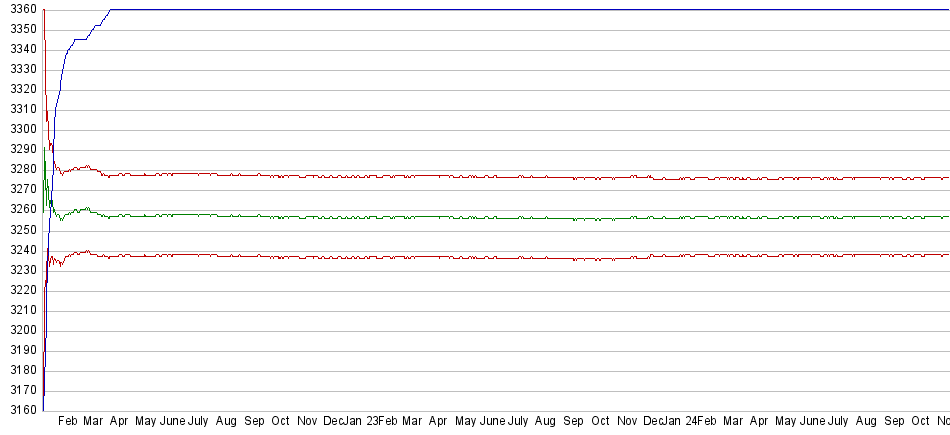The height and width of the screenshot is (435, 950).
Task: Click the 3300 y-axis label
Action: click(20, 129)
